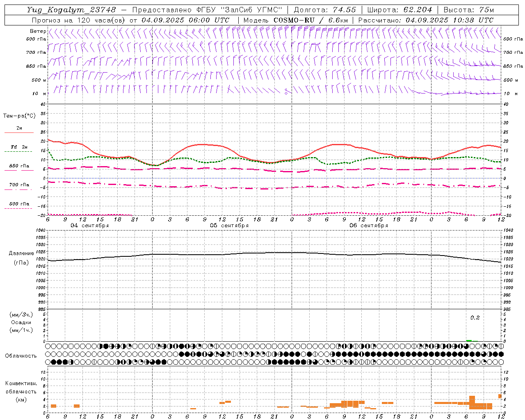Click the (мм/3ч.) precipitation unit label

click(21, 315)
